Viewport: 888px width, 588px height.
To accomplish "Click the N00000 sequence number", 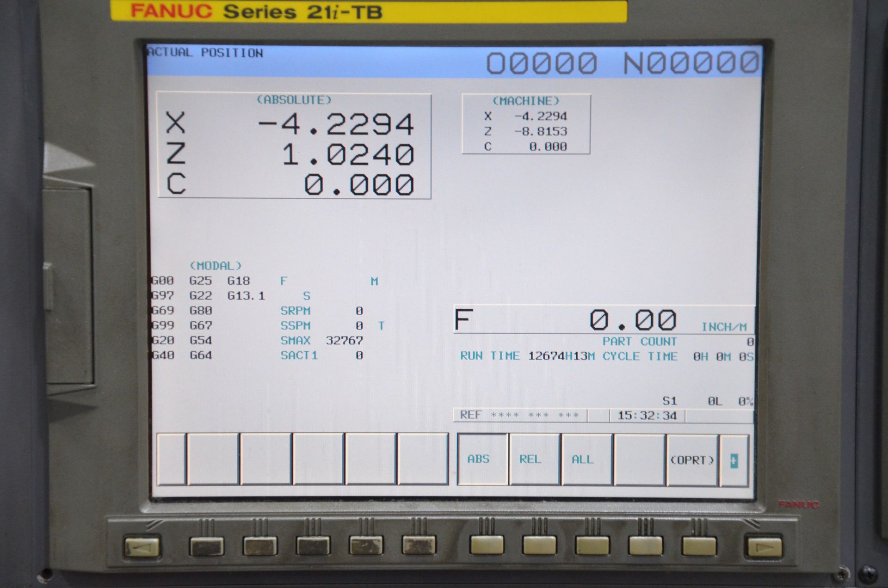I will [x=691, y=63].
